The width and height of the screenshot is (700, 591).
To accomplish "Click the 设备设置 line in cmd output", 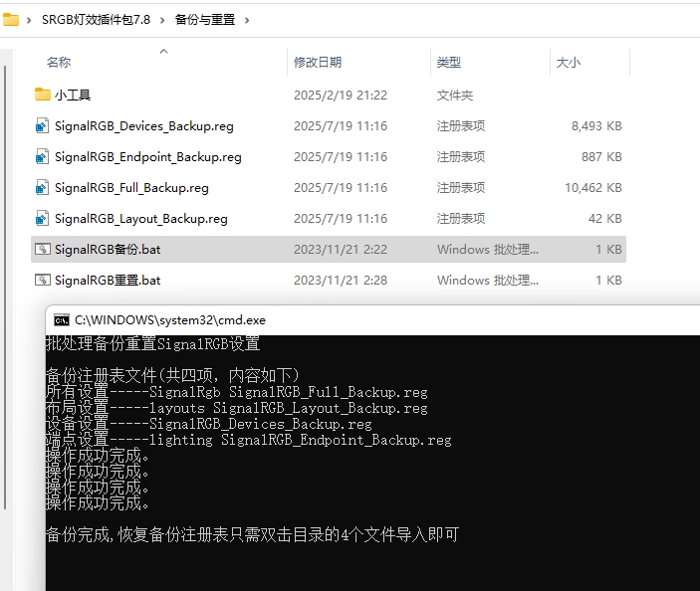I will 209,424.
